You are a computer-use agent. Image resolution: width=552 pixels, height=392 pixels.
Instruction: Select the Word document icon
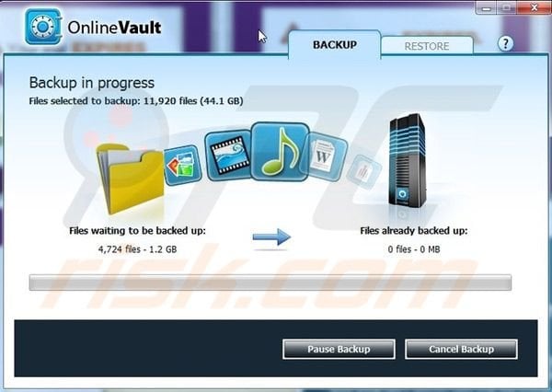(x=324, y=156)
